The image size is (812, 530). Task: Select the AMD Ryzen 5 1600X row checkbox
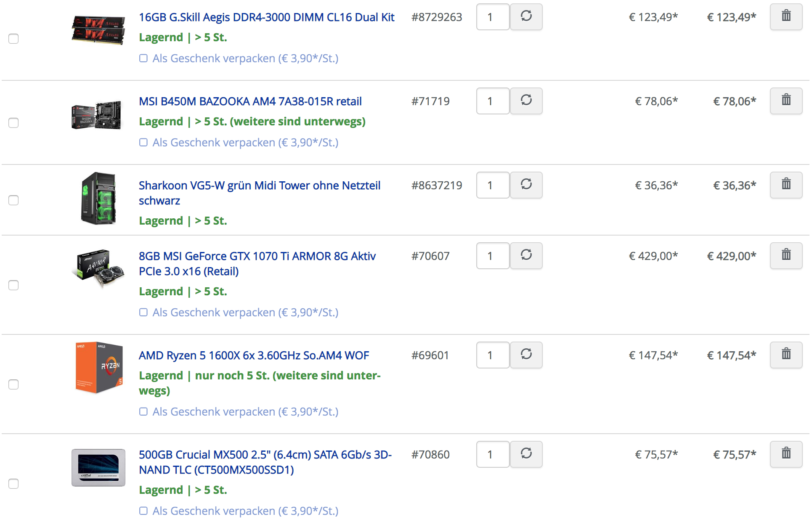(13, 384)
